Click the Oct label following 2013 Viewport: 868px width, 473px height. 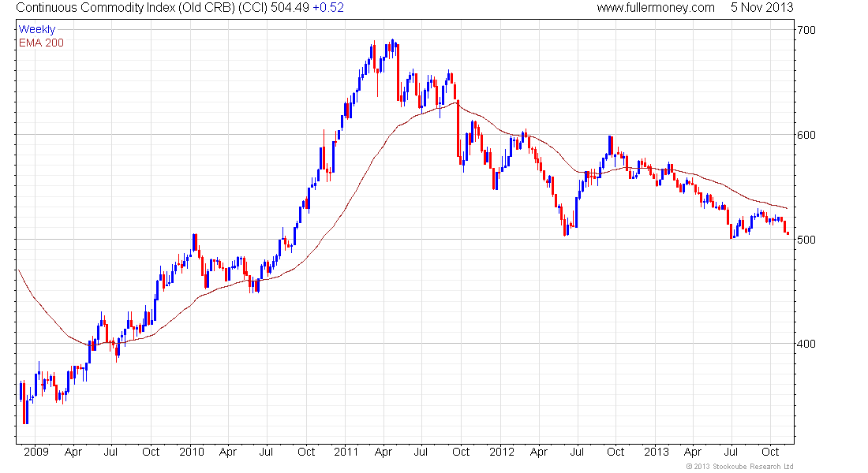pyautogui.click(x=771, y=452)
